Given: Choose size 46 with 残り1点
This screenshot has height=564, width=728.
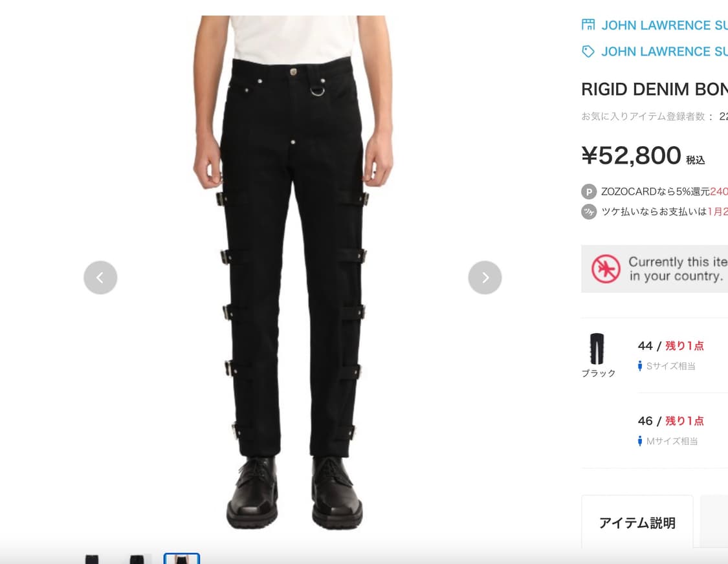Looking at the screenshot, I should [x=671, y=421].
